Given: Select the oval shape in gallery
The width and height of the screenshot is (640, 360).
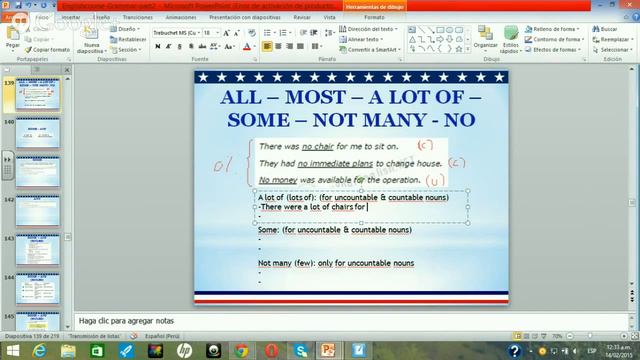Looking at the screenshot, I should click(x=449, y=30).
